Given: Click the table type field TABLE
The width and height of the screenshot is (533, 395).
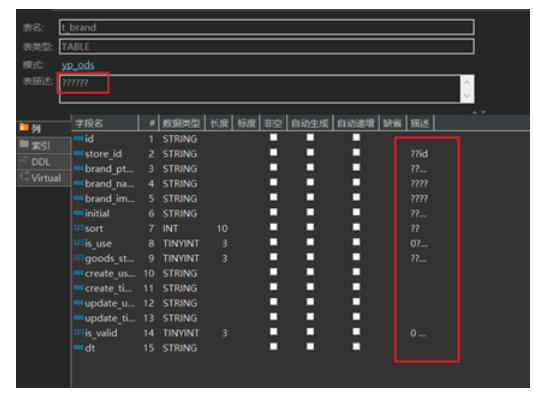Looking at the screenshot, I should click(x=266, y=47).
